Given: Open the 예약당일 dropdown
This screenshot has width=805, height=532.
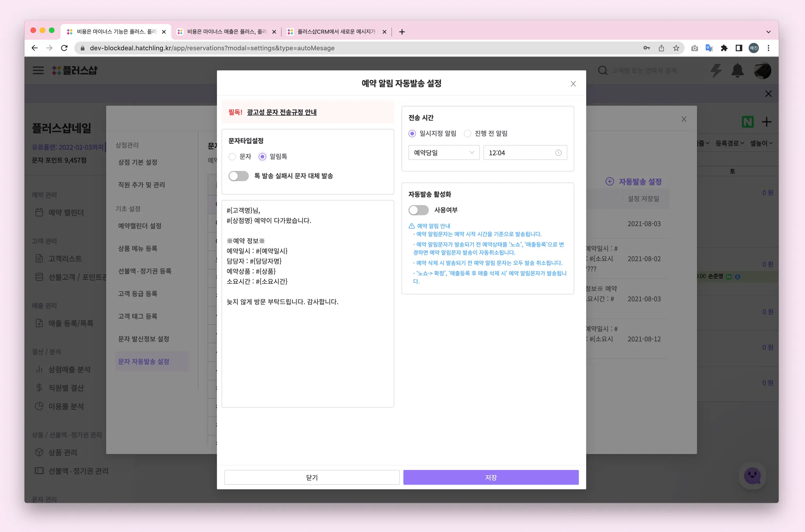Looking at the screenshot, I should tap(444, 153).
